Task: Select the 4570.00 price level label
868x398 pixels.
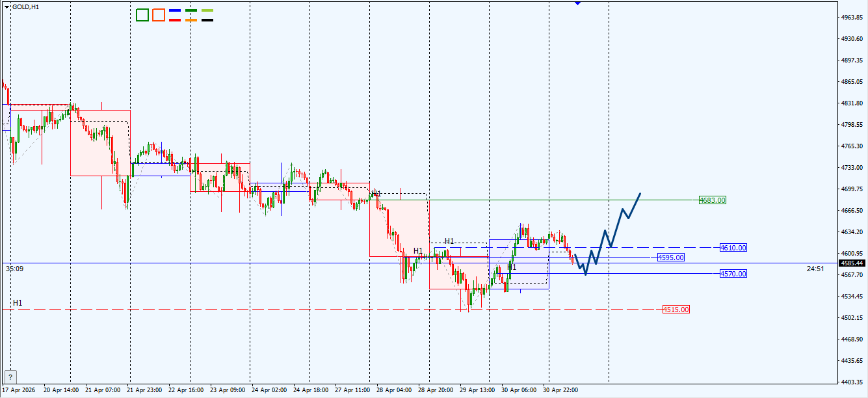Action: (733, 274)
